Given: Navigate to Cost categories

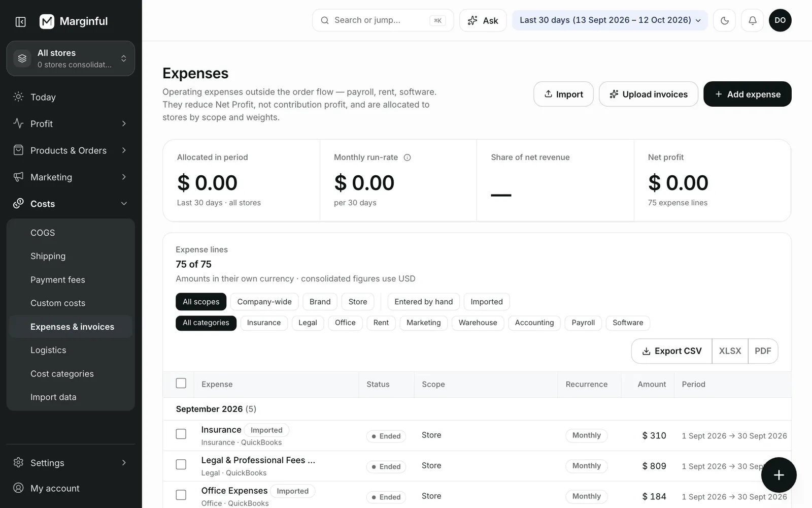Looking at the screenshot, I should (x=71, y=373).
